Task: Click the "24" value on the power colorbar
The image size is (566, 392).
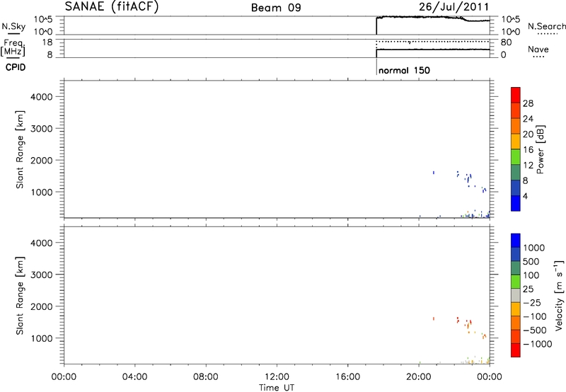Action: click(x=528, y=119)
